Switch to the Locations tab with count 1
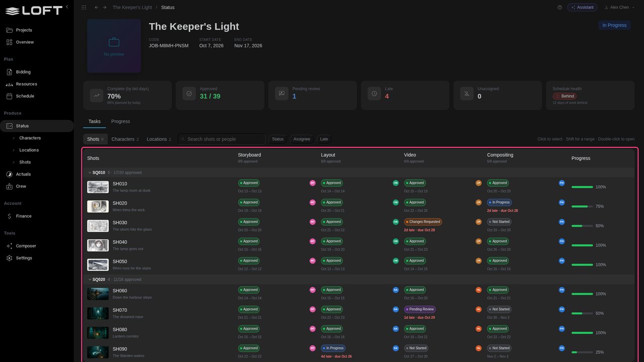Viewport: 644px width, 362px height. tap(159, 139)
